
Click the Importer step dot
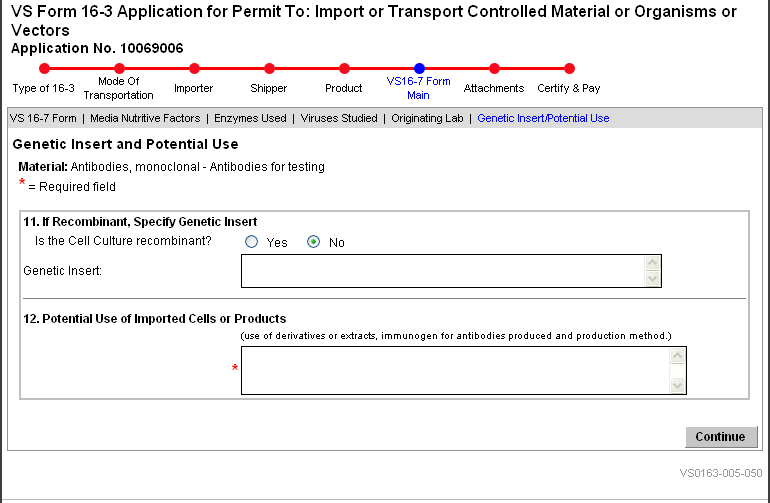[194, 69]
